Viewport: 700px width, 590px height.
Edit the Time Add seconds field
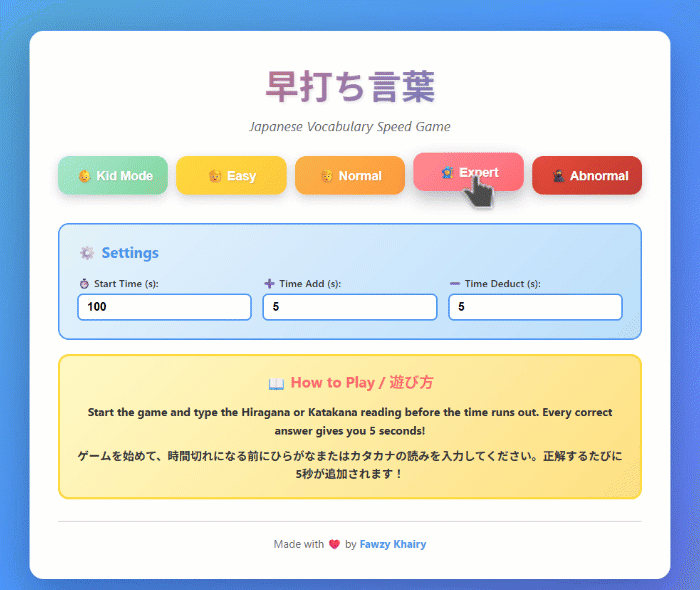pyautogui.click(x=350, y=307)
